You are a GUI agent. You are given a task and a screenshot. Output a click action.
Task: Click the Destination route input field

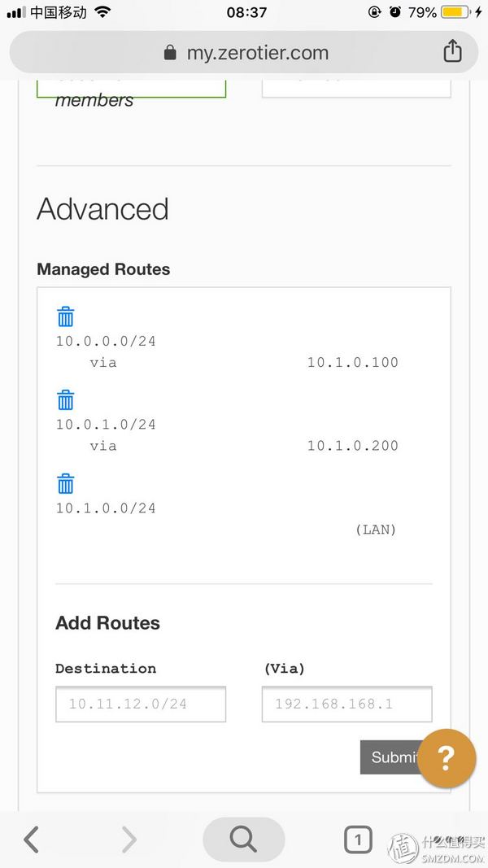(x=141, y=704)
